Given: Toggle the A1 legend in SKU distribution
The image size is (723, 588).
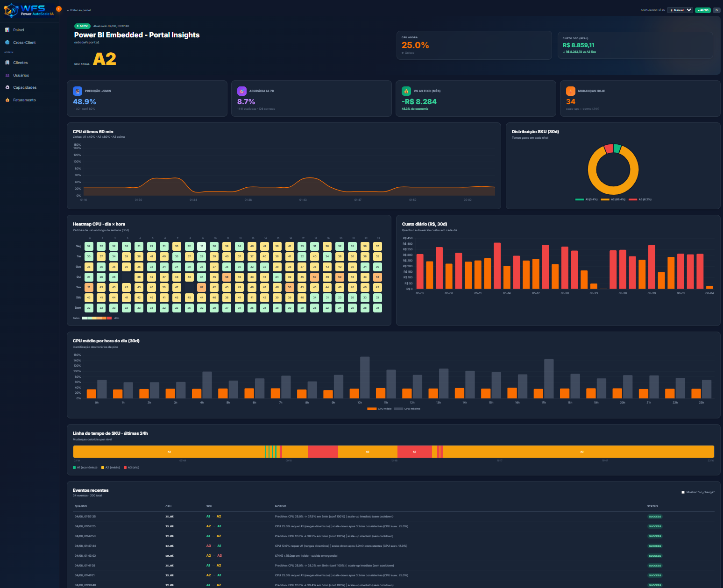Looking at the screenshot, I should [x=587, y=199].
